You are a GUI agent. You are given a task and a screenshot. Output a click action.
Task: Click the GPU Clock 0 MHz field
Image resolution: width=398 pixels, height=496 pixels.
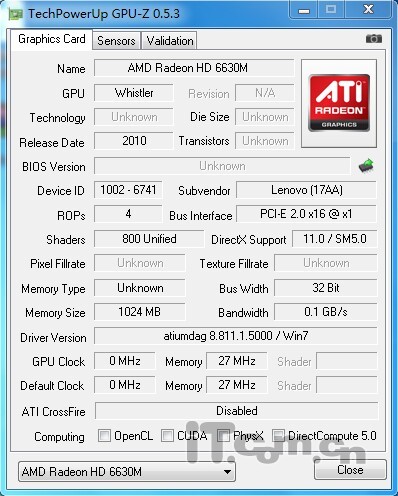[125, 361]
